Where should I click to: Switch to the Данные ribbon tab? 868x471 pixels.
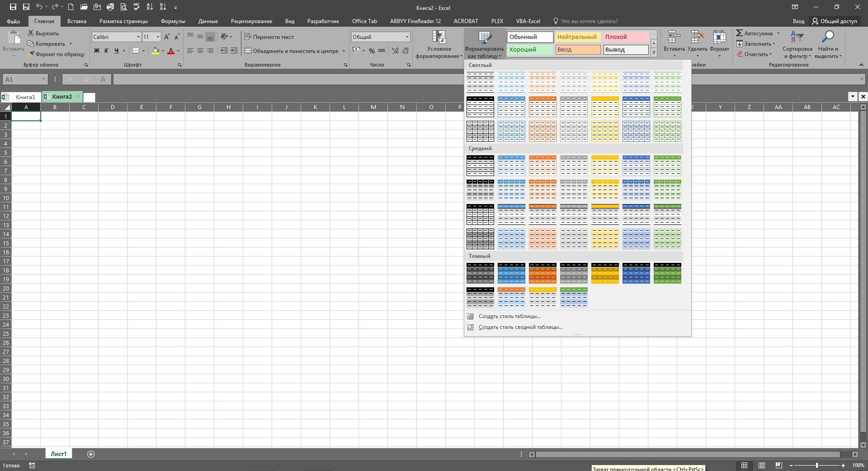click(x=208, y=21)
